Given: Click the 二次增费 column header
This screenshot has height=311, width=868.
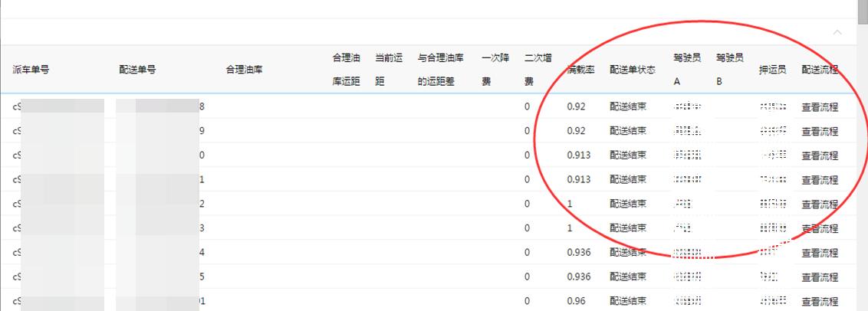Looking at the screenshot, I should (x=538, y=70).
